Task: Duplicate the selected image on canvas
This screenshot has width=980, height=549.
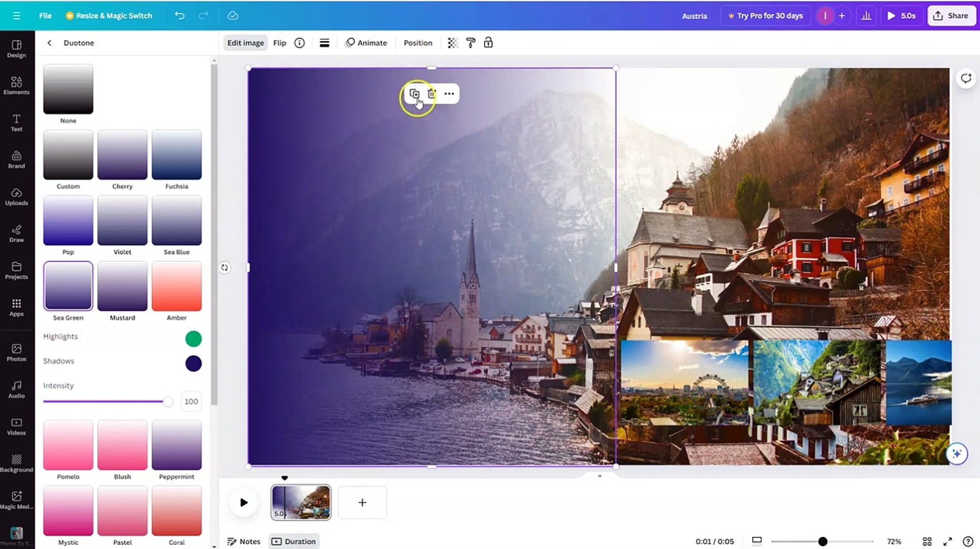Action: pos(415,94)
